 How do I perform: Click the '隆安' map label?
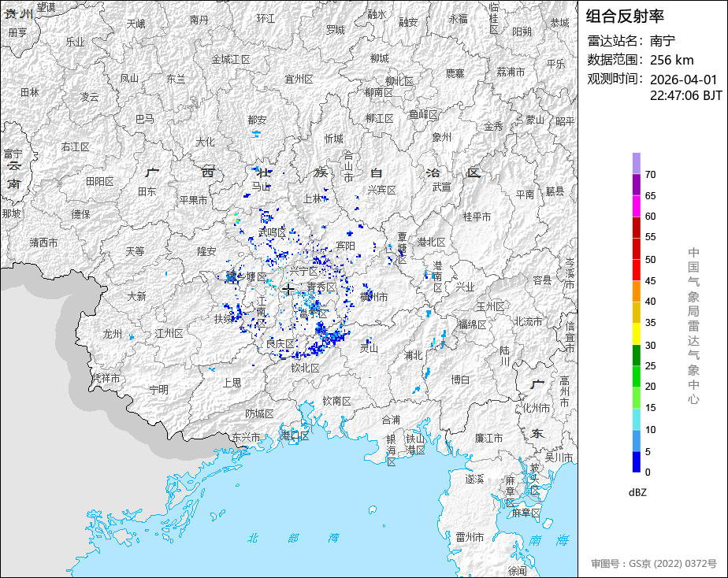tap(206, 251)
